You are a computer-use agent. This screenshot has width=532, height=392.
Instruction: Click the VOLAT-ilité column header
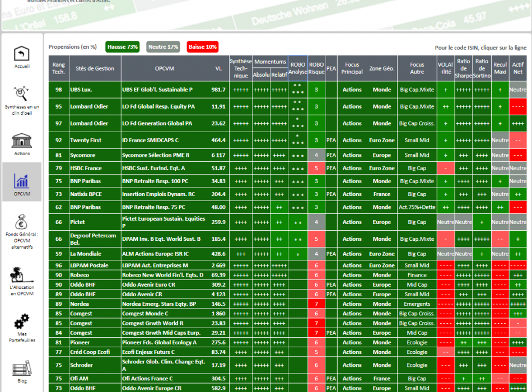tap(446, 68)
